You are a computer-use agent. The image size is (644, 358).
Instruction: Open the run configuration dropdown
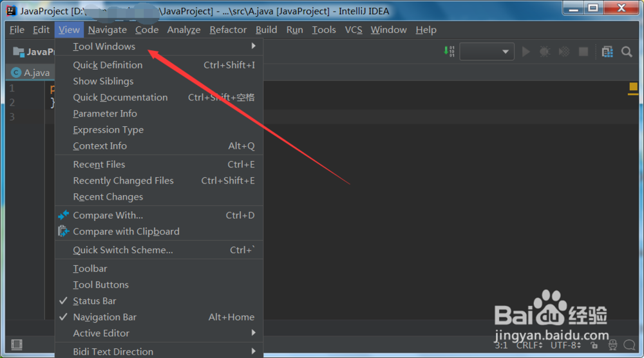(x=487, y=52)
